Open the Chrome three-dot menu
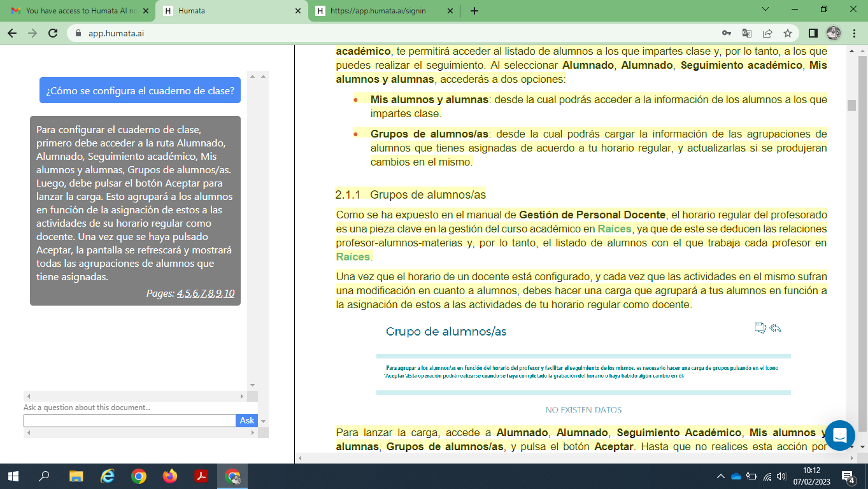Image resolution: width=868 pixels, height=489 pixels. click(x=854, y=33)
